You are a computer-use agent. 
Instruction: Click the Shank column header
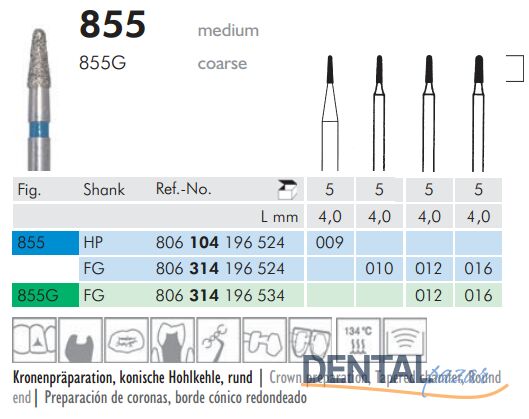[104, 189]
